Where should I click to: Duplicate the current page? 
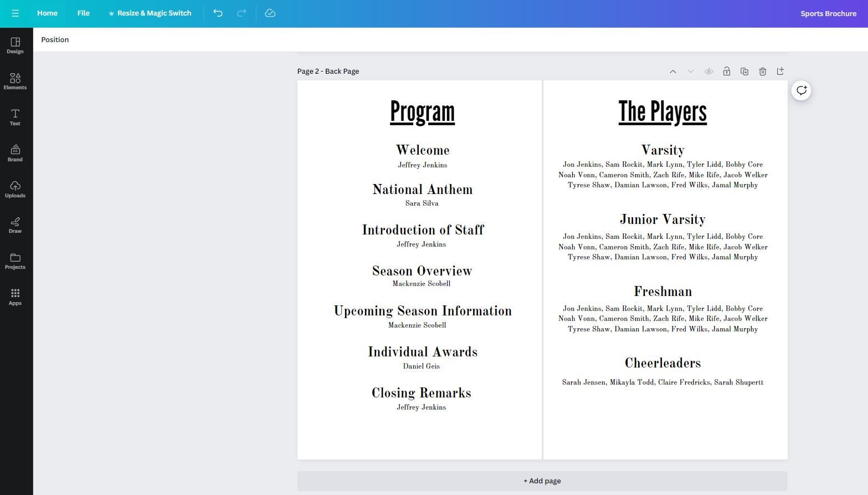click(744, 71)
